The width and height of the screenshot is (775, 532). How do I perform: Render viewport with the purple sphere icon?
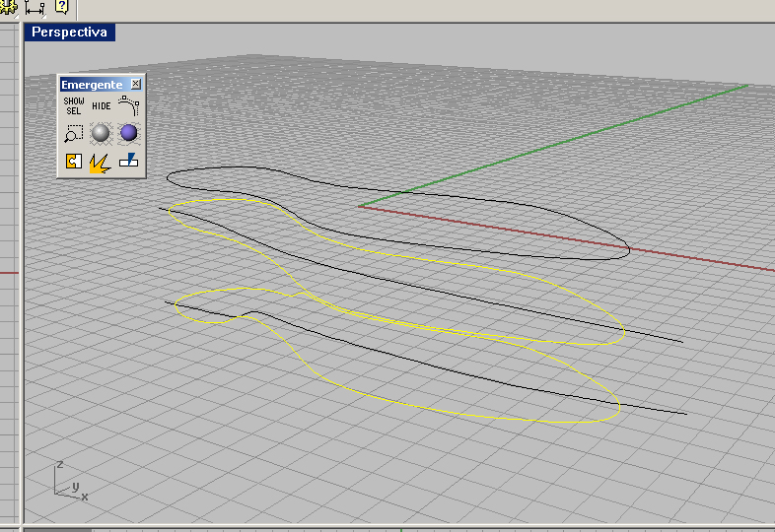click(129, 133)
